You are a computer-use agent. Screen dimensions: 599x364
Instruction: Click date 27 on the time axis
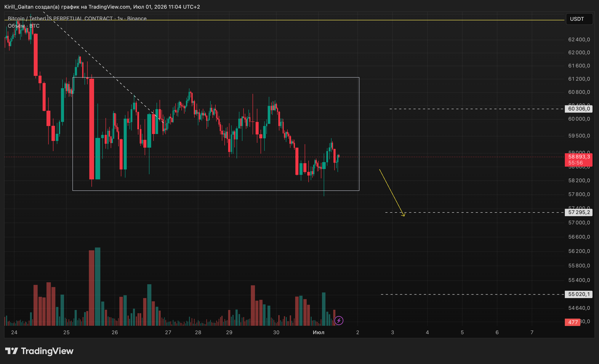click(x=168, y=332)
